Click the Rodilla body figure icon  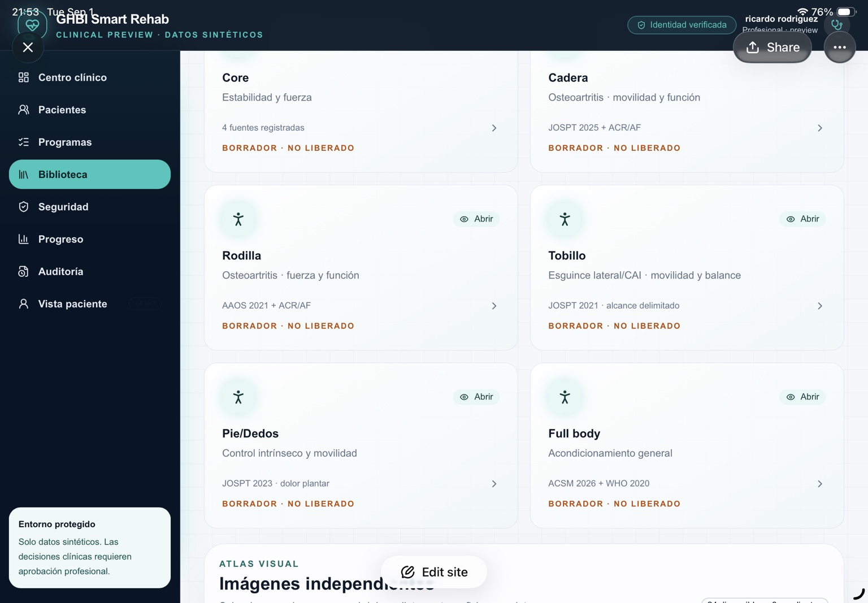238,219
